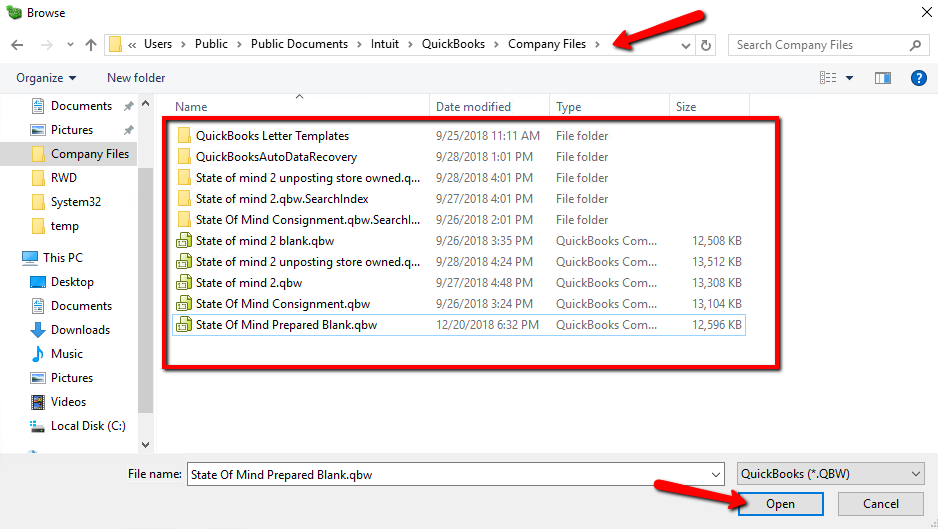Click the Open button
This screenshot has width=938, height=529.
[x=780, y=504]
